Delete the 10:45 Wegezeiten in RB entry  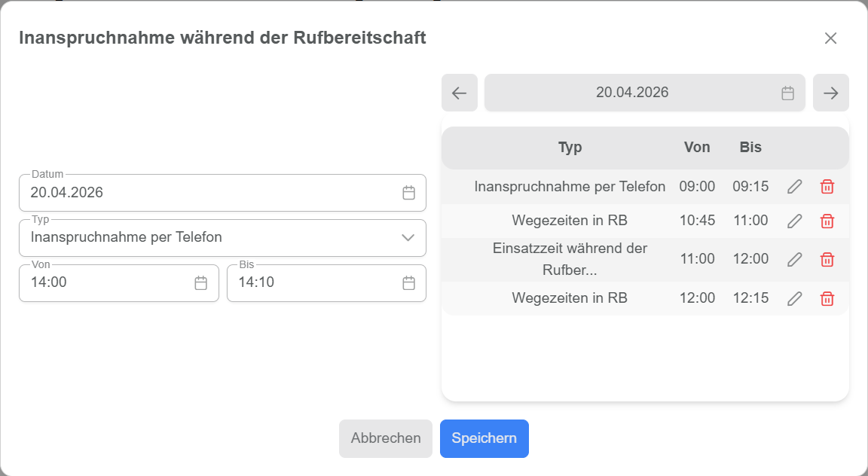[x=827, y=221]
